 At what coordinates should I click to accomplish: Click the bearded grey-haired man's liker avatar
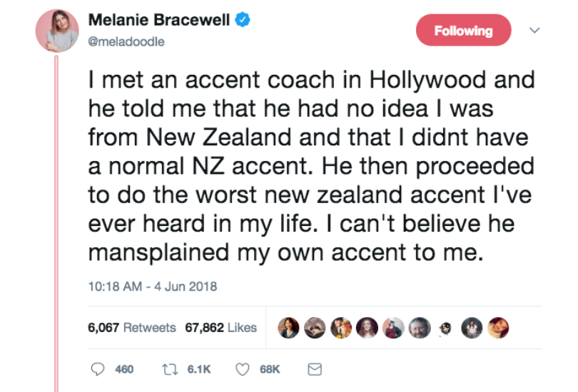421,328
